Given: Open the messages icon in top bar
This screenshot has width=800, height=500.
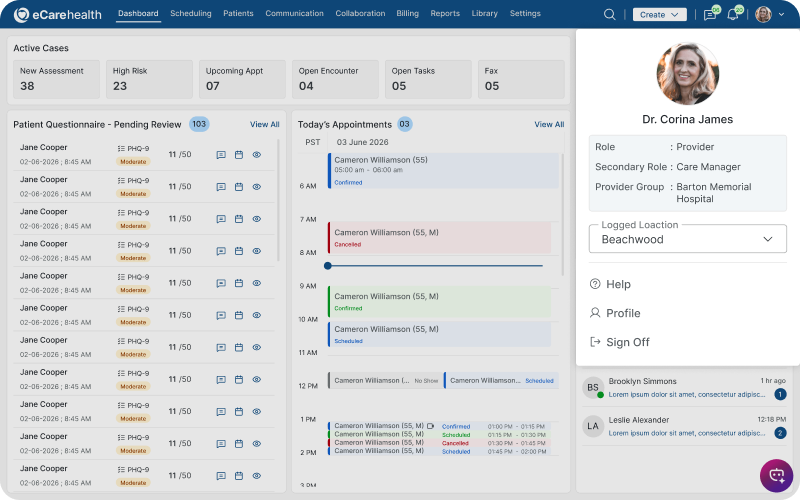Looking at the screenshot, I should [710, 14].
